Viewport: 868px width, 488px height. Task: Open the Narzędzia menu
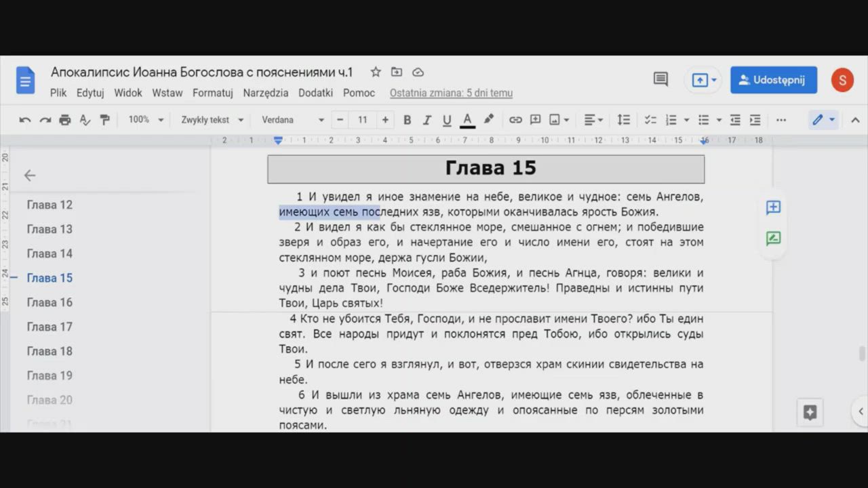point(265,93)
